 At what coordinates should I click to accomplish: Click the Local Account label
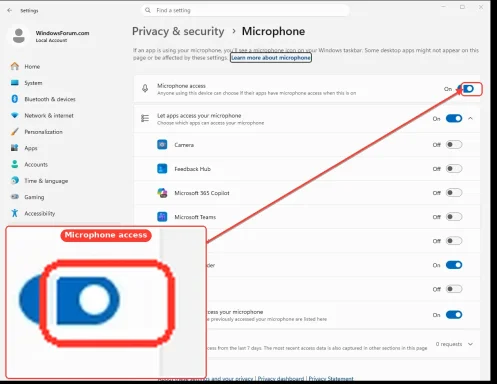pyautogui.click(x=51, y=40)
